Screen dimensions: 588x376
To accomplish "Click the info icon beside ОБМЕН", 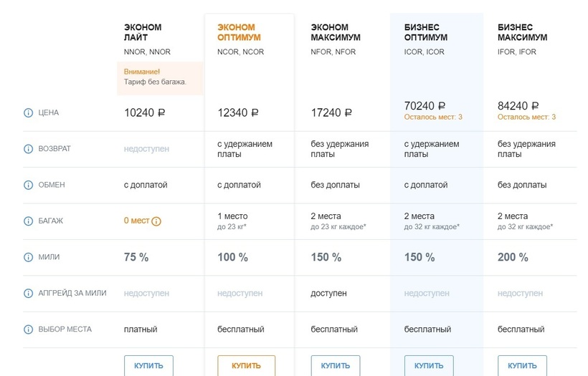I will click(29, 185).
